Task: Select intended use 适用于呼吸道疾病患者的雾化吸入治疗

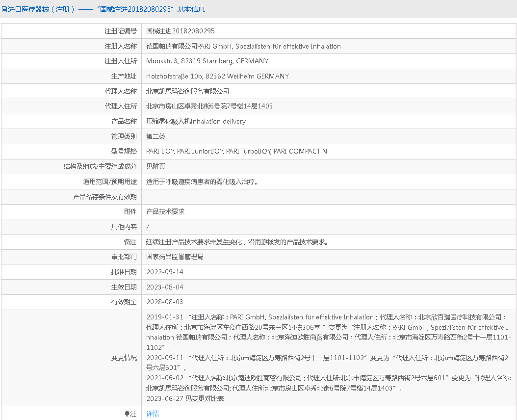Action: pyautogui.click(x=202, y=182)
